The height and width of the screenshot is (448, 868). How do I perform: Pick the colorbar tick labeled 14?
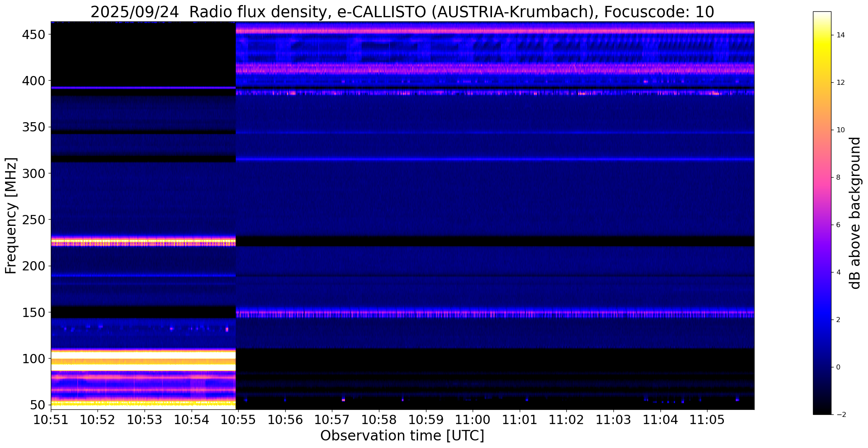(840, 35)
